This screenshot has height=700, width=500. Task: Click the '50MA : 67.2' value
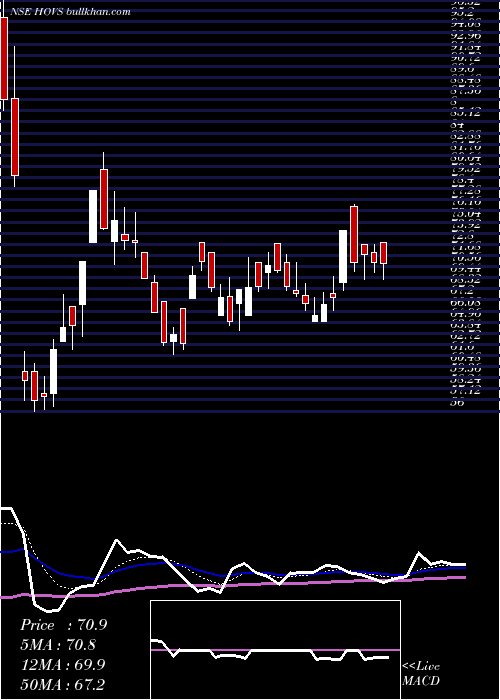click(63, 684)
